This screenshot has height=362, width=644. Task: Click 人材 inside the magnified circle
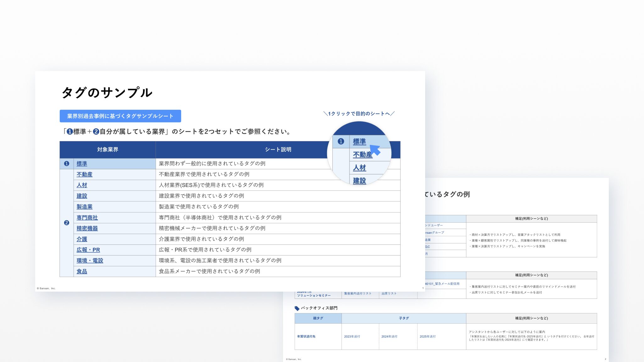point(359,167)
